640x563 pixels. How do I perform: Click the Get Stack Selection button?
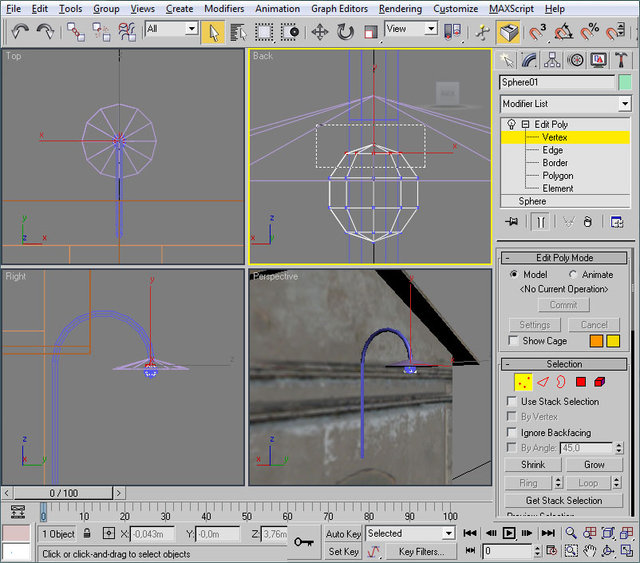[564, 500]
